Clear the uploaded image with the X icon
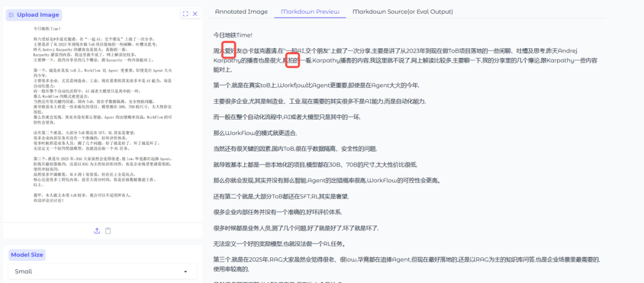The width and height of the screenshot is (644, 283). point(195,14)
